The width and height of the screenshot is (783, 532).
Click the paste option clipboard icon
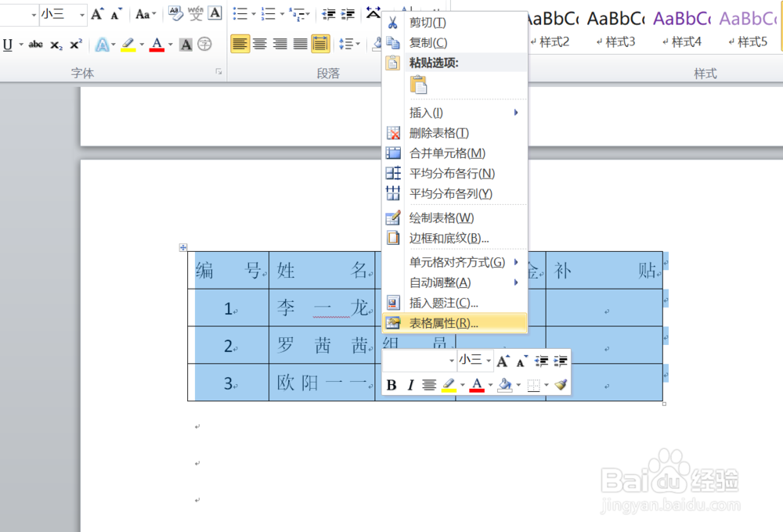[418, 84]
